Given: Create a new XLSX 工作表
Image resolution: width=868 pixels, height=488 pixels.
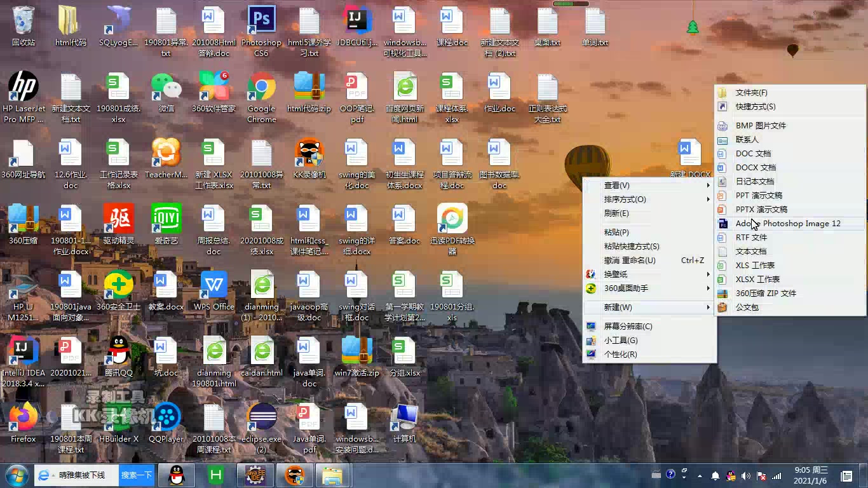Looking at the screenshot, I should pos(790,280).
